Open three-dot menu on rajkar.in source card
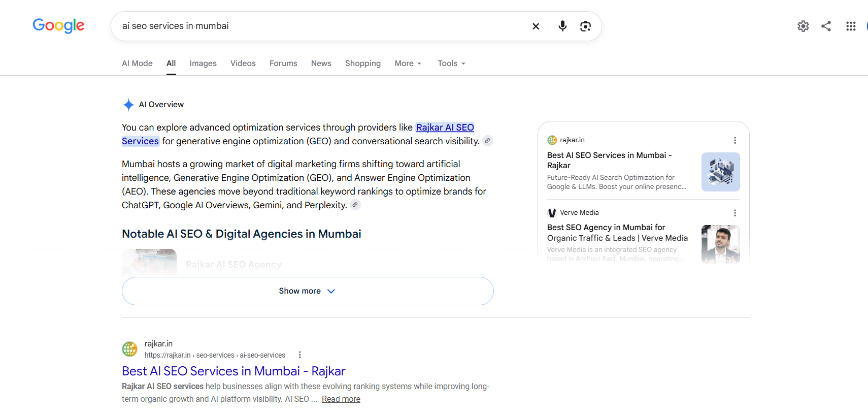The height and width of the screenshot is (415, 868). tap(735, 140)
